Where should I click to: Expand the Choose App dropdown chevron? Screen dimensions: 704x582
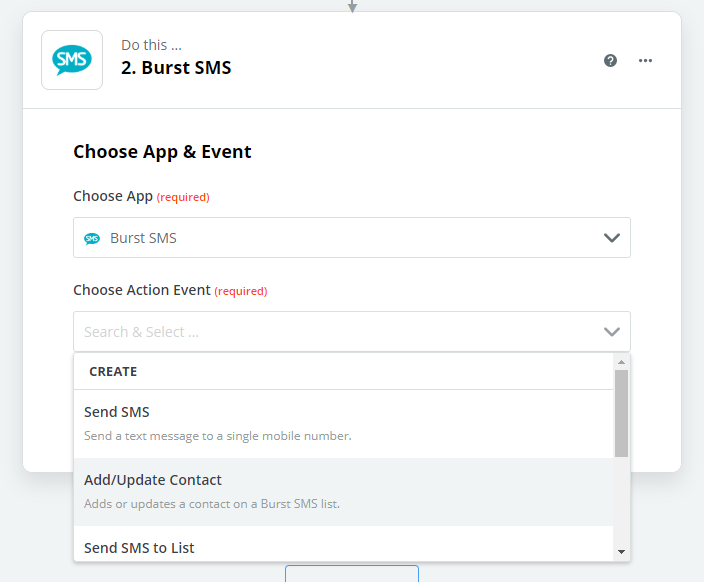(x=612, y=238)
